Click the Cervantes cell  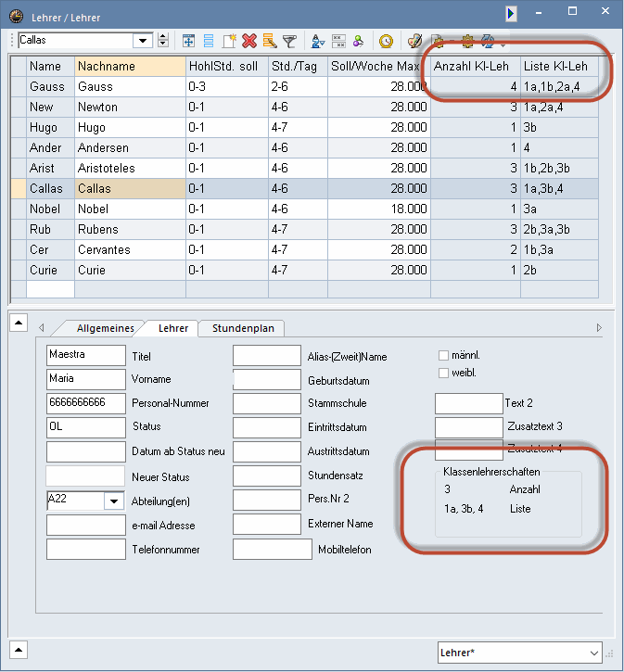[x=131, y=250]
